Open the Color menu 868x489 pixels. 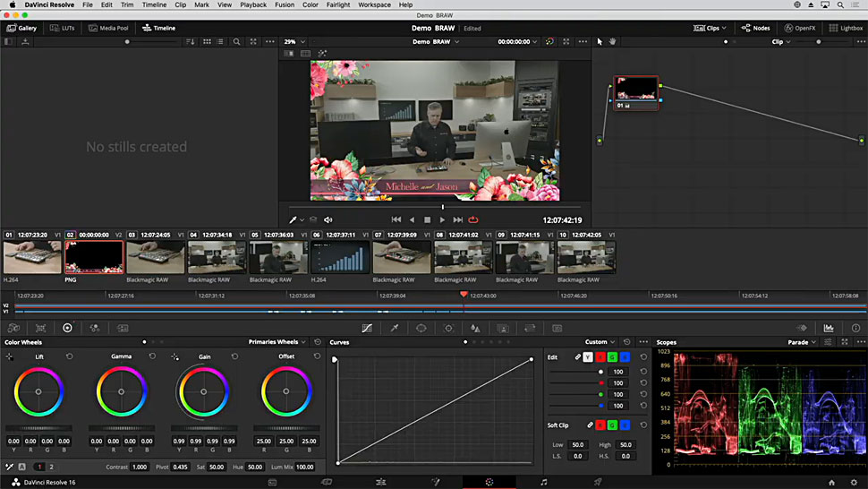click(310, 4)
